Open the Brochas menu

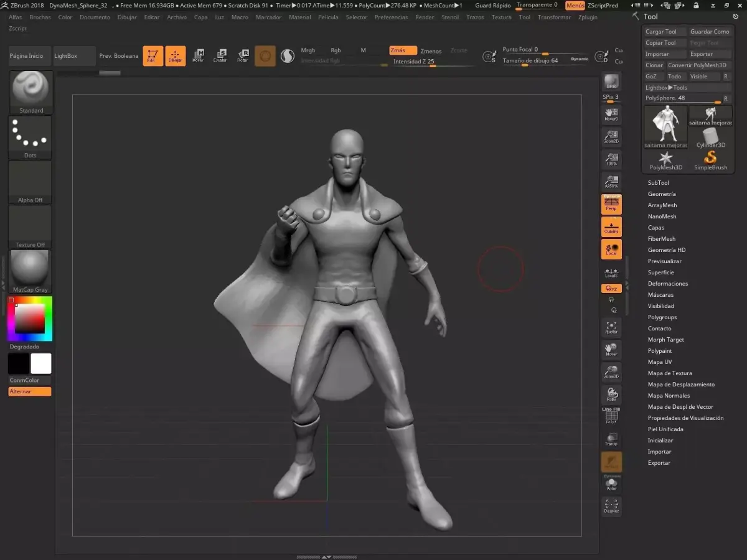(40, 17)
